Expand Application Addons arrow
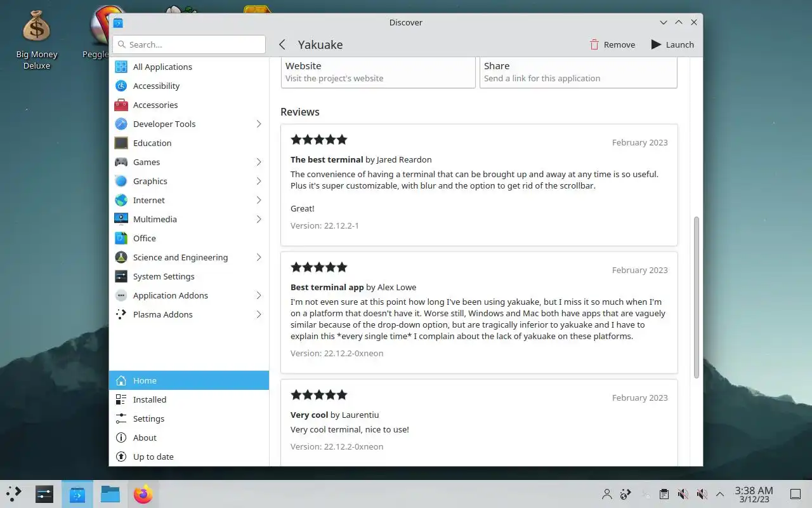Viewport: 812px width, 508px height. [x=259, y=295]
